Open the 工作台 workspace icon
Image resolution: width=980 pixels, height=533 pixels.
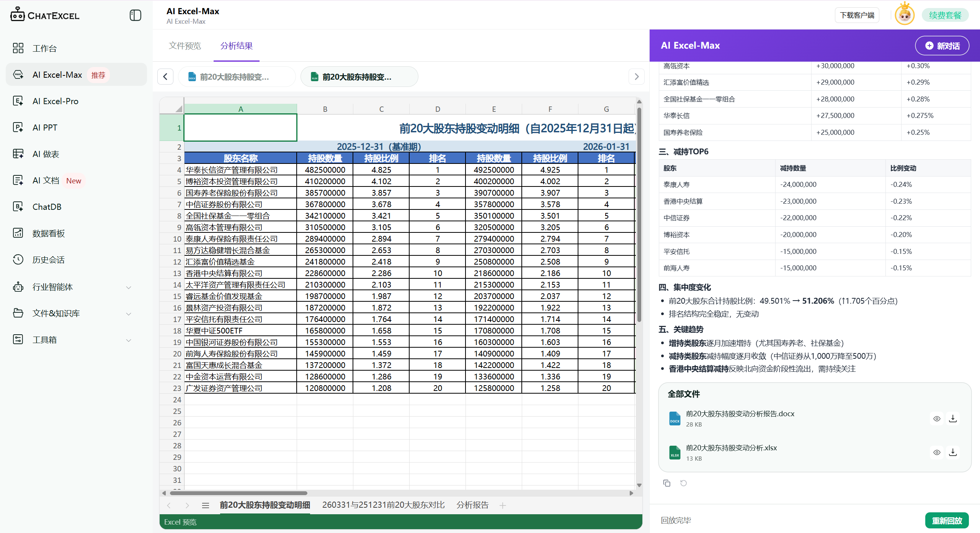(18, 48)
